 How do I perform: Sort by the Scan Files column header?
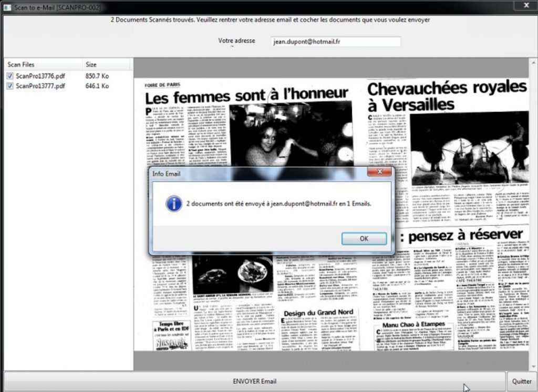click(21, 65)
